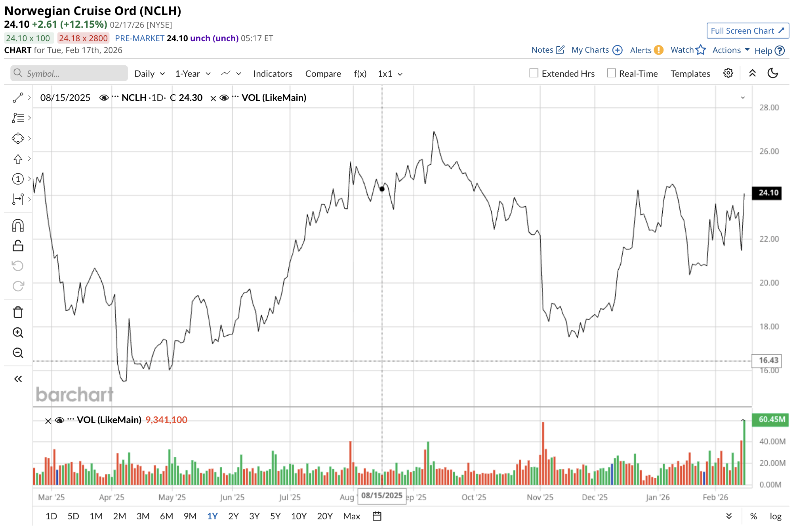
Task: Click the Full Screen Chart button
Action: click(747, 31)
